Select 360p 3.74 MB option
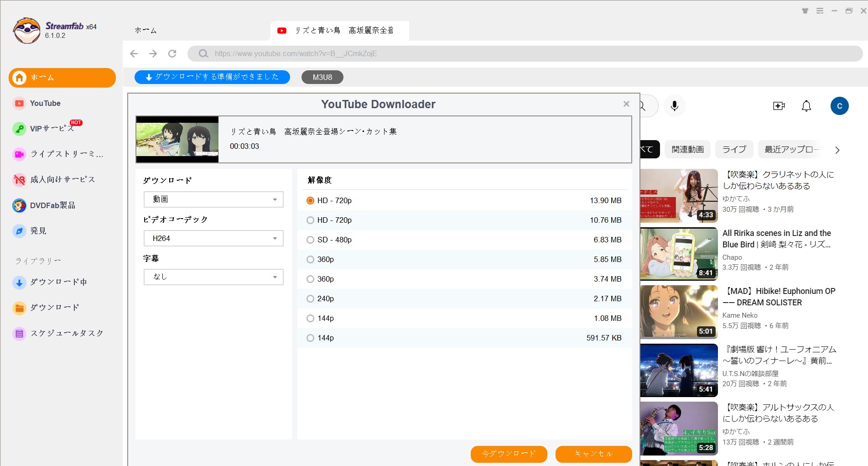868x466 pixels. (x=464, y=279)
